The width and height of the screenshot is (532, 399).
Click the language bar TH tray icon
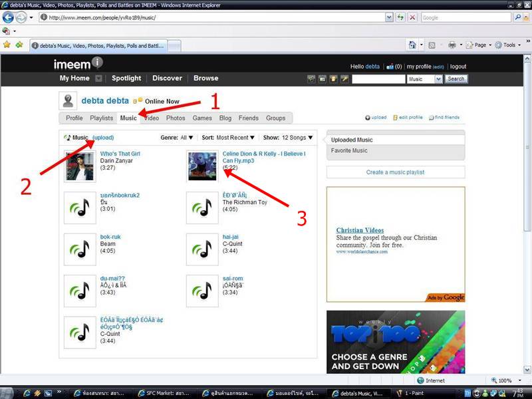tap(467, 393)
